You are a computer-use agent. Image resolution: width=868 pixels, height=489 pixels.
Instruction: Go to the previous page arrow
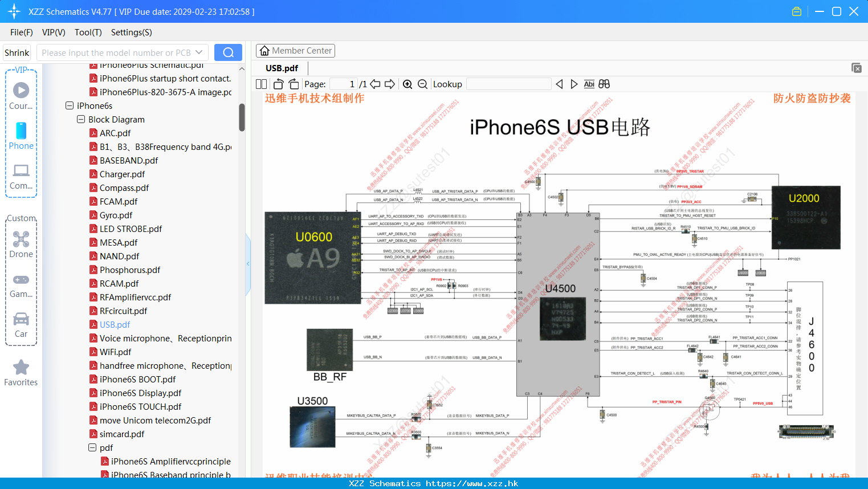point(375,84)
